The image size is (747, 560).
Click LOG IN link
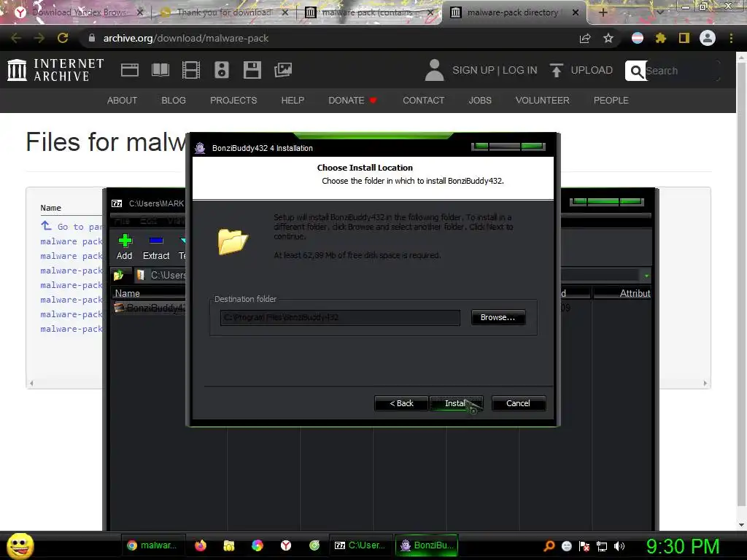pyautogui.click(x=519, y=70)
